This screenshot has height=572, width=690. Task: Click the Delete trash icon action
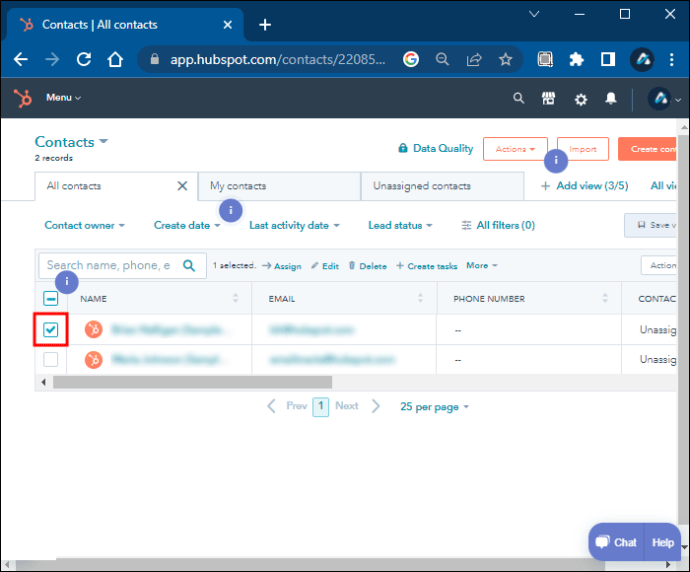click(x=367, y=266)
